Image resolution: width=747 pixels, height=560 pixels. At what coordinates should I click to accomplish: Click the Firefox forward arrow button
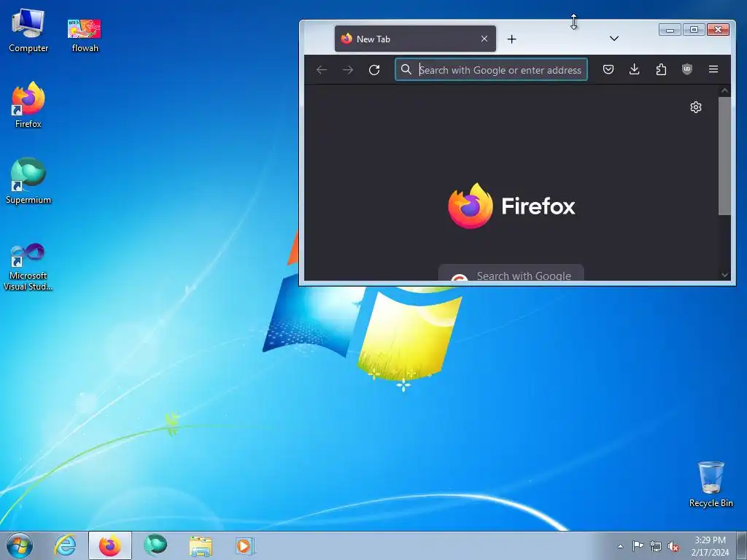click(348, 70)
